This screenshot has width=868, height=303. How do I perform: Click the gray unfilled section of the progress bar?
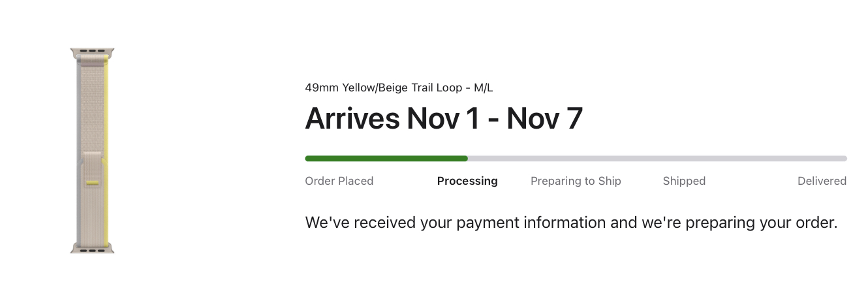point(657,159)
